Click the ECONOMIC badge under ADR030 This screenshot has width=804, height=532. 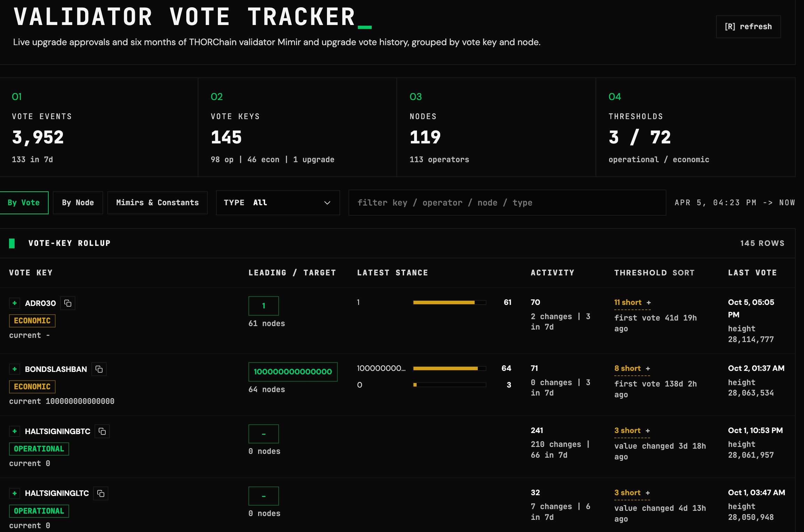(32, 321)
